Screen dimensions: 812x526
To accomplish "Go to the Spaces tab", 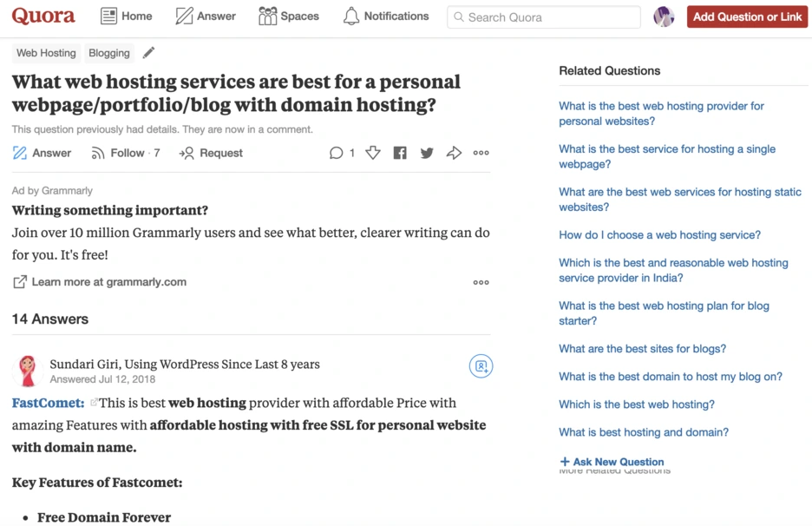I will 289,16.
